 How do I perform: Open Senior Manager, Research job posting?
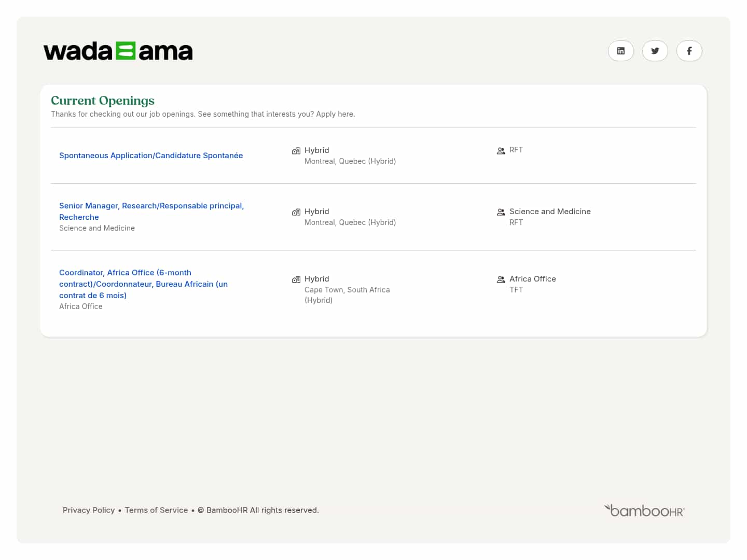click(x=151, y=212)
